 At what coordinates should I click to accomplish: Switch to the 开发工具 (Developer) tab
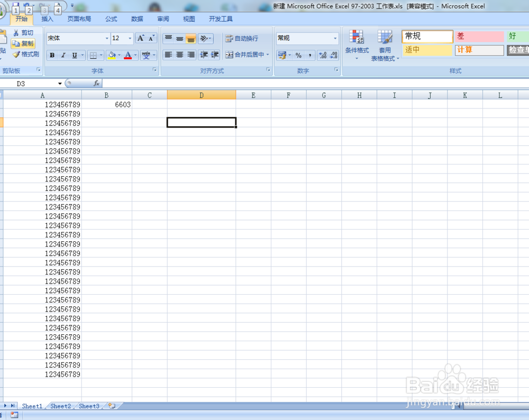click(x=221, y=19)
